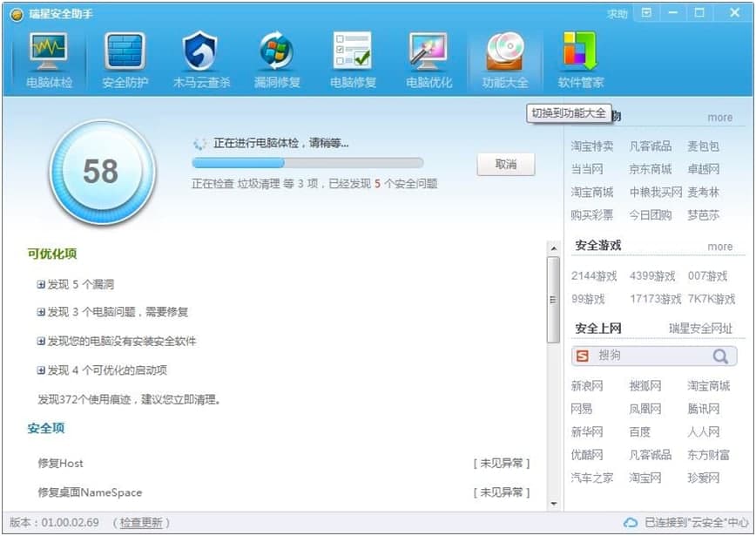Open 优酷网 link
Screen dimensions: 756x536
click(x=587, y=455)
